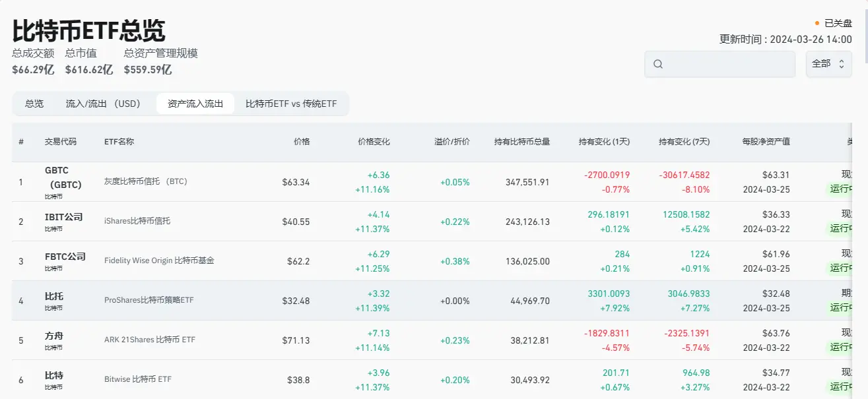Click the $63.34 price cell
Screen dimensions: 868x399
(296, 182)
